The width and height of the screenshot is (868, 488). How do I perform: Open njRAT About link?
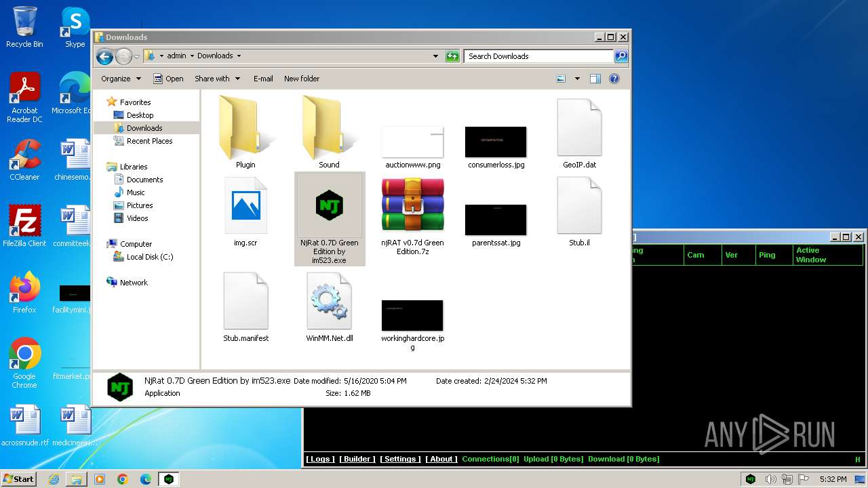click(x=441, y=459)
